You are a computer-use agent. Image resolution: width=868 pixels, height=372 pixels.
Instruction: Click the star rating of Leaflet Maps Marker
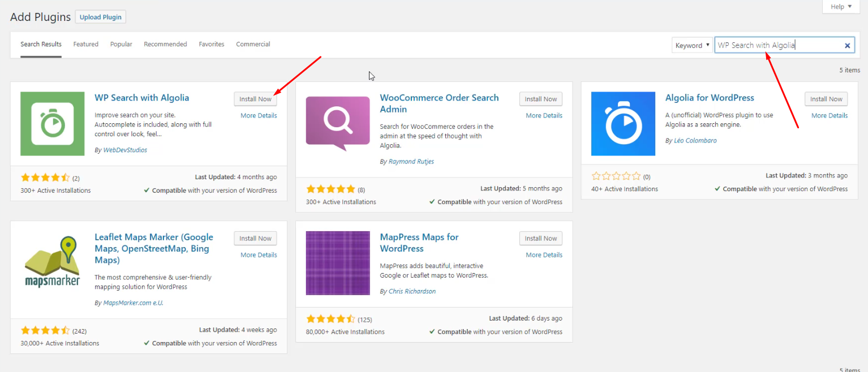pos(45,331)
